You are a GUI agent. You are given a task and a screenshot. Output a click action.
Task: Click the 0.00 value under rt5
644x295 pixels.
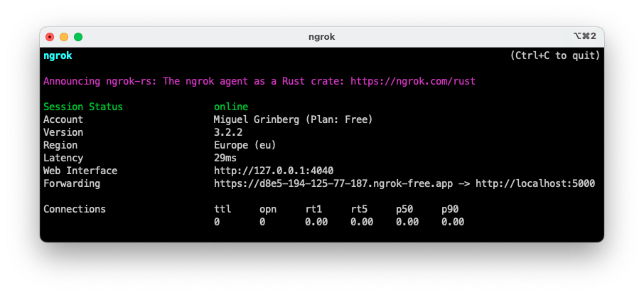pyautogui.click(x=362, y=222)
